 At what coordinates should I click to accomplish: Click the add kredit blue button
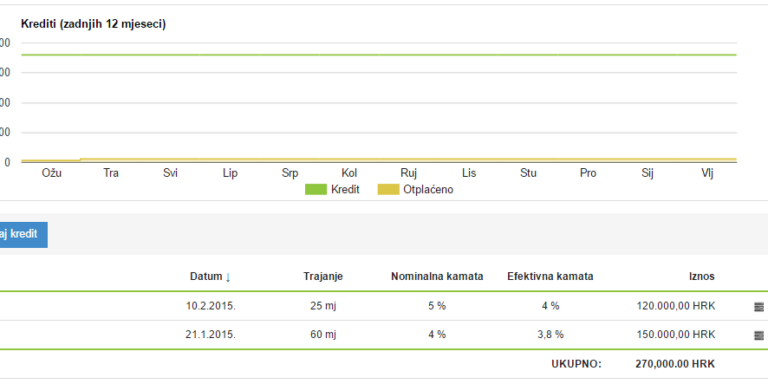pyautogui.click(x=24, y=235)
